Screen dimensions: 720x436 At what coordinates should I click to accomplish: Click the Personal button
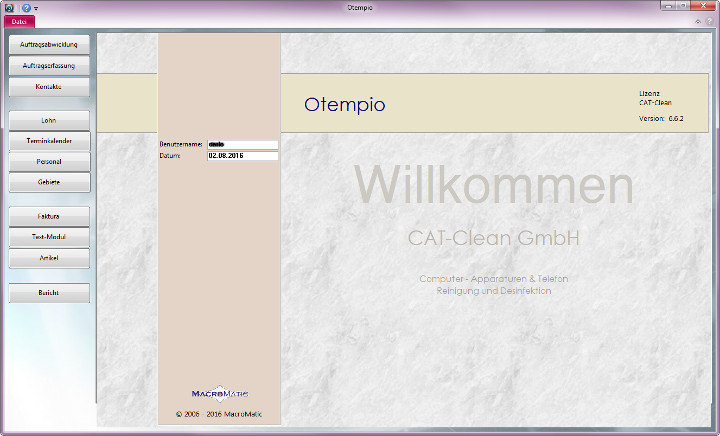49,162
